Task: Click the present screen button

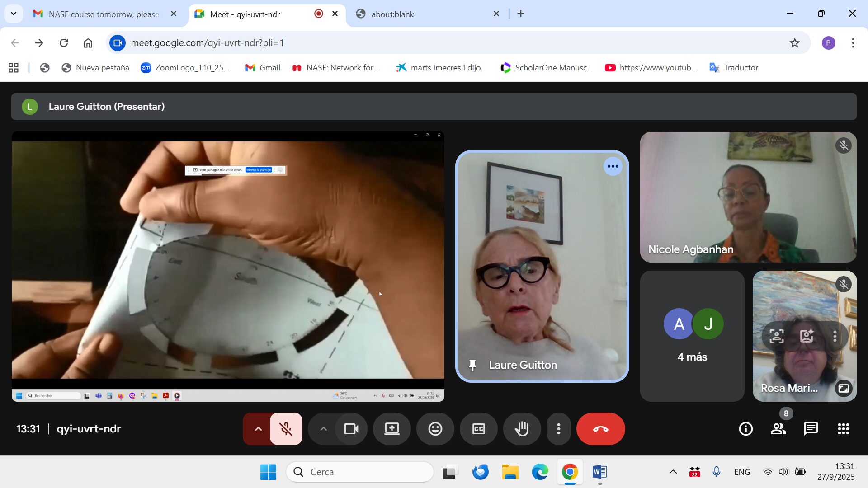Action: 392,429
